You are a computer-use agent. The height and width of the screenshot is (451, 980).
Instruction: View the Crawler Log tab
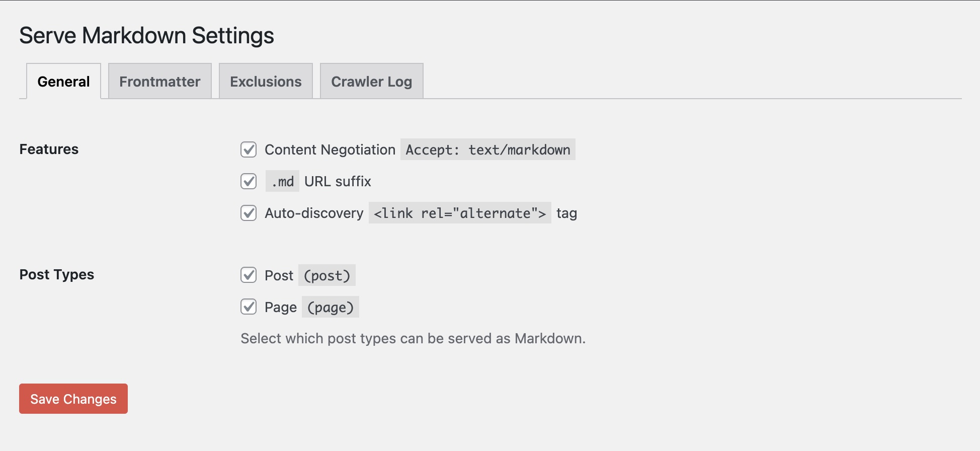pyautogui.click(x=371, y=81)
